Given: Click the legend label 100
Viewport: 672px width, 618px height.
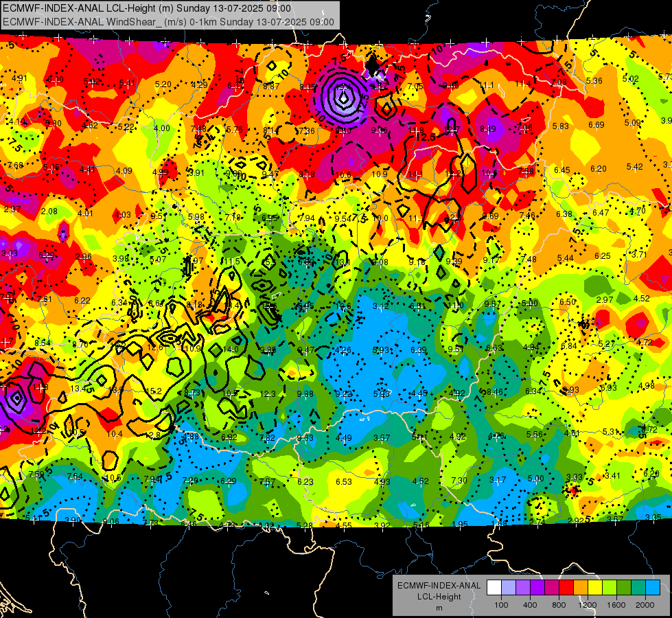Looking at the screenshot, I should (501, 605).
